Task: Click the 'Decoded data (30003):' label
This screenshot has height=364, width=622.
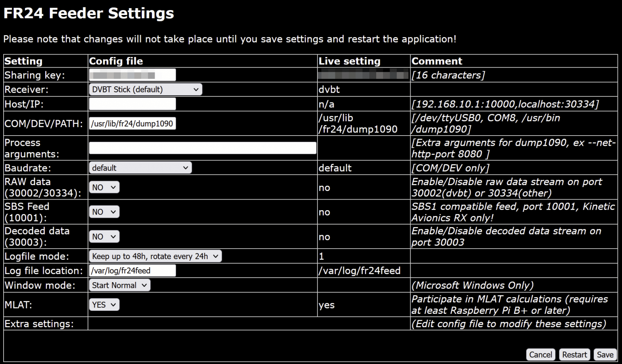Action: [x=37, y=236]
